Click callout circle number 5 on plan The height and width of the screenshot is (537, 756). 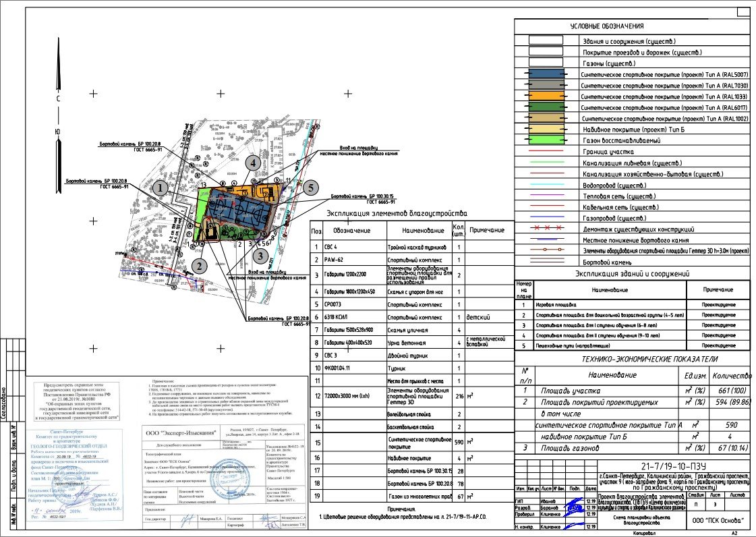click(x=311, y=188)
